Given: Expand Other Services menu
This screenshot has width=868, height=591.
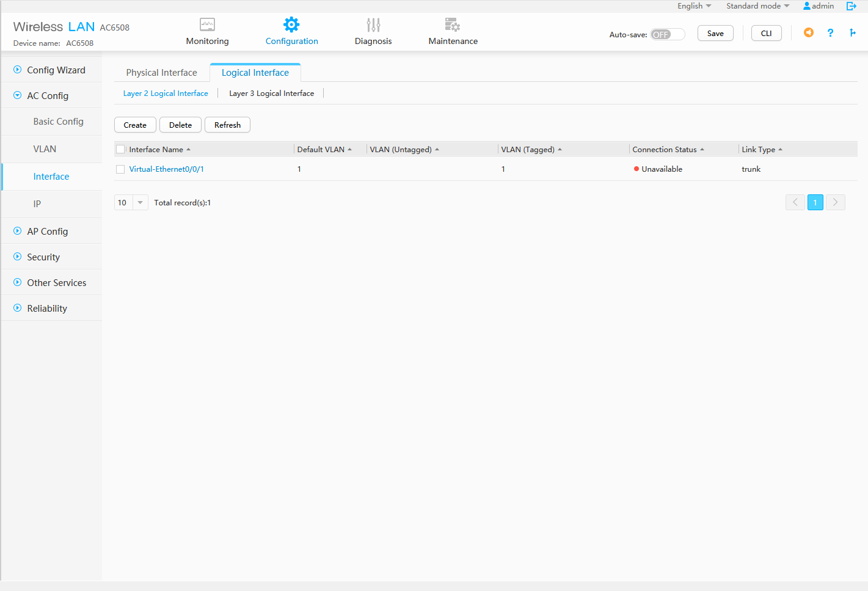Looking at the screenshot, I should point(51,282).
